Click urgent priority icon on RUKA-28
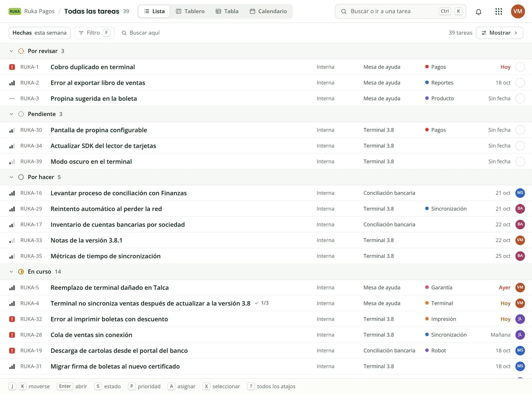The height and width of the screenshot is (394, 532). click(12, 335)
